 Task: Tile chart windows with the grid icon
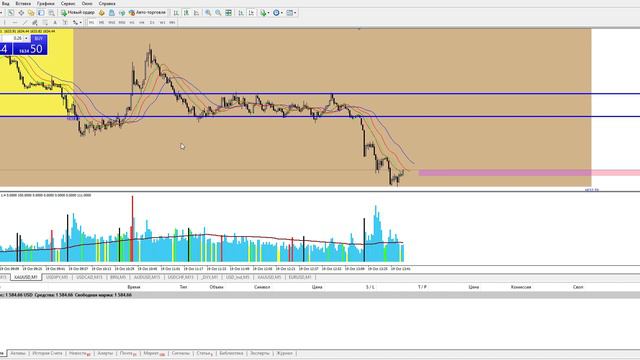coord(229,13)
